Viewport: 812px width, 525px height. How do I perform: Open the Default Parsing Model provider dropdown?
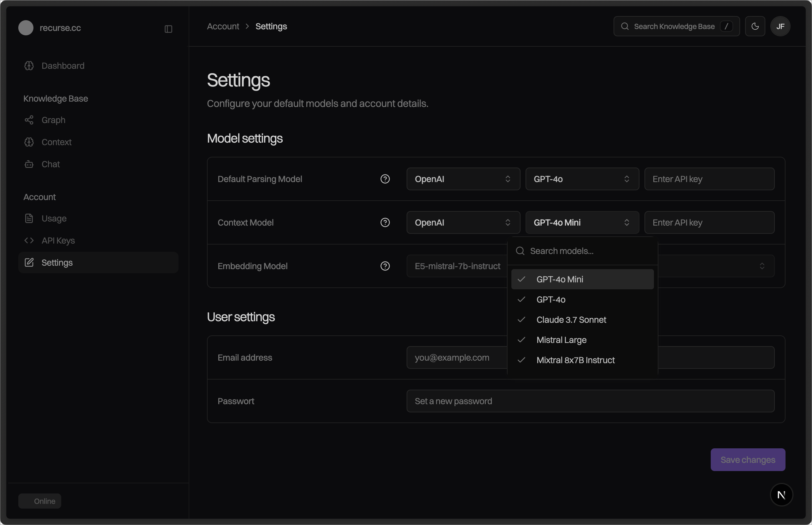coord(463,179)
